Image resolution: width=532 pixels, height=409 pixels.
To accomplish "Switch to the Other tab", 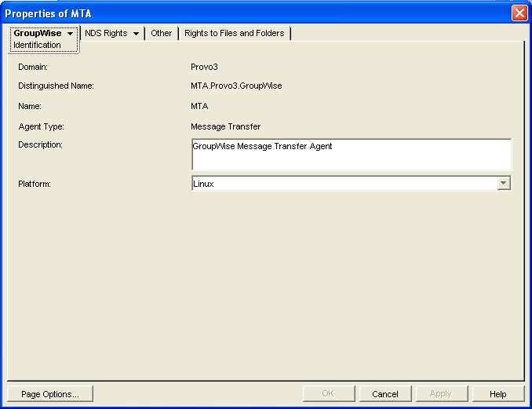I will (x=162, y=33).
